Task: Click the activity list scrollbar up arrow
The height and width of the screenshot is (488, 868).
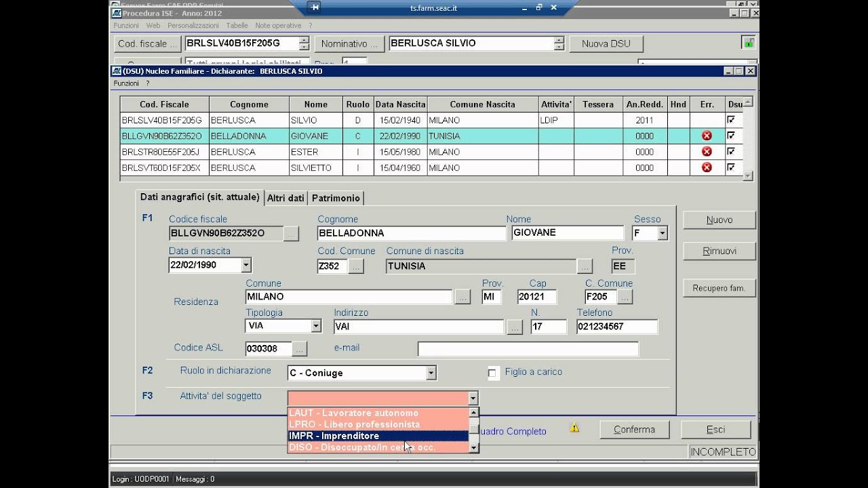Action: point(474,412)
